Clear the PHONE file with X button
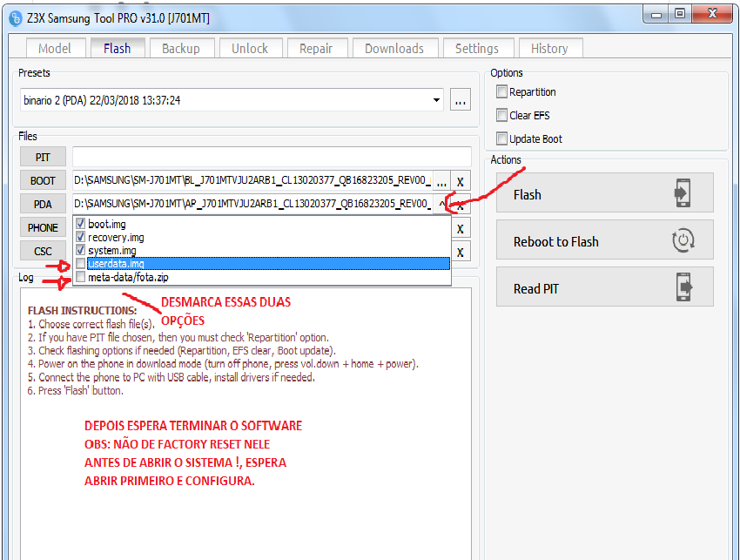Screen dimensions: 740x560 click(461, 229)
